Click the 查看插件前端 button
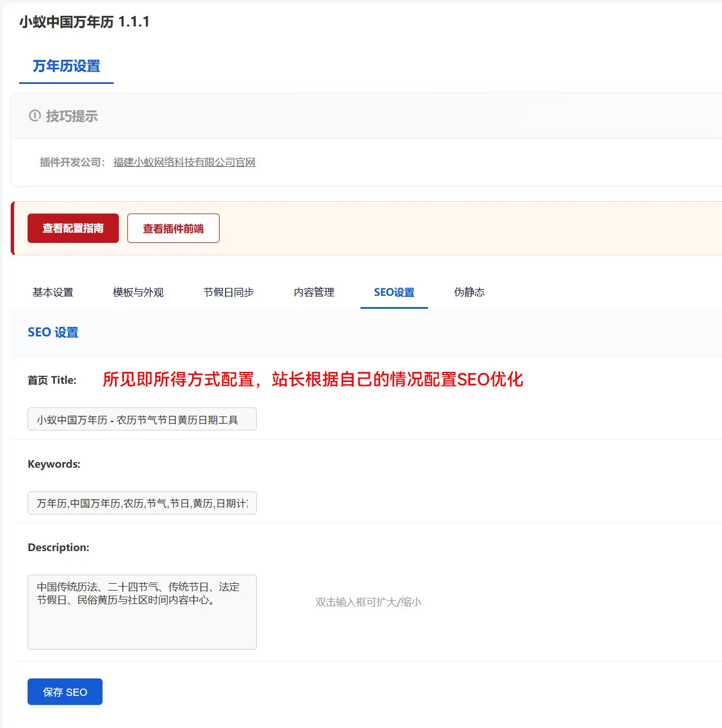Image resolution: width=722 pixels, height=728 pixels. pos(173,228)
